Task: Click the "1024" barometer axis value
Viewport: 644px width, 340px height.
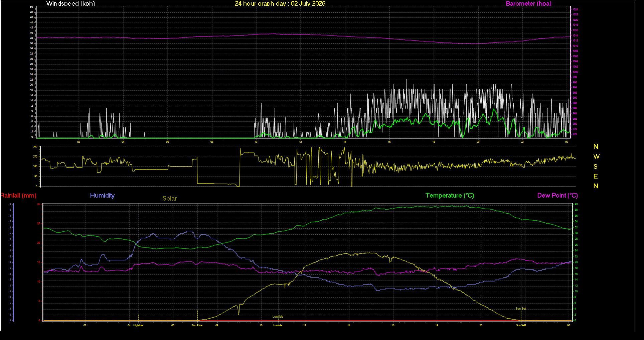Action: (575, 10)
